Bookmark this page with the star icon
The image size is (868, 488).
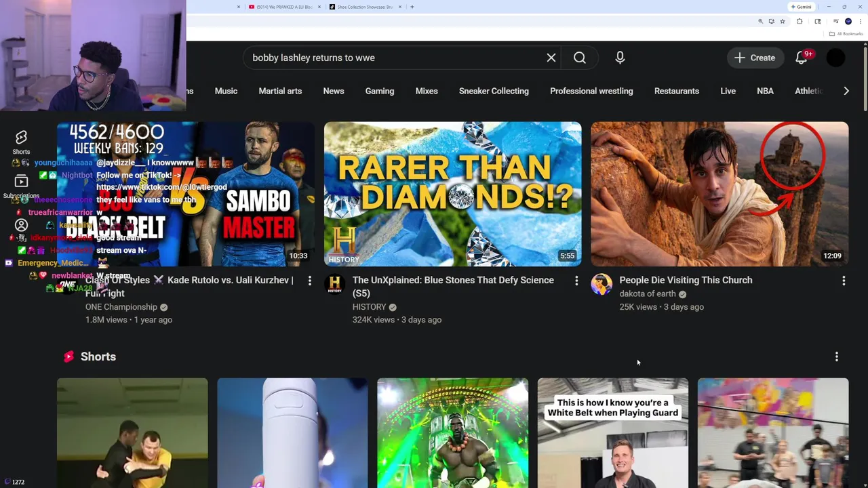[783, 22]
